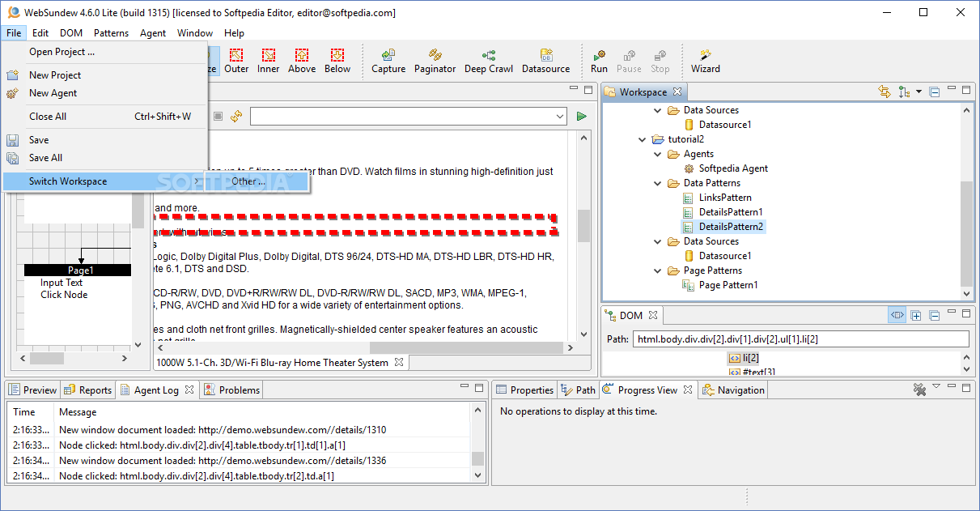Switch to the Navigation tab
The height and width of the screenshot is (511, 980).
734,390
